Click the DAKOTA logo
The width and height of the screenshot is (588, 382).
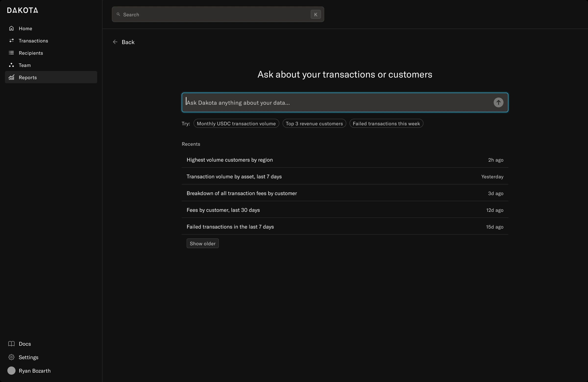[x=23, y=10]
